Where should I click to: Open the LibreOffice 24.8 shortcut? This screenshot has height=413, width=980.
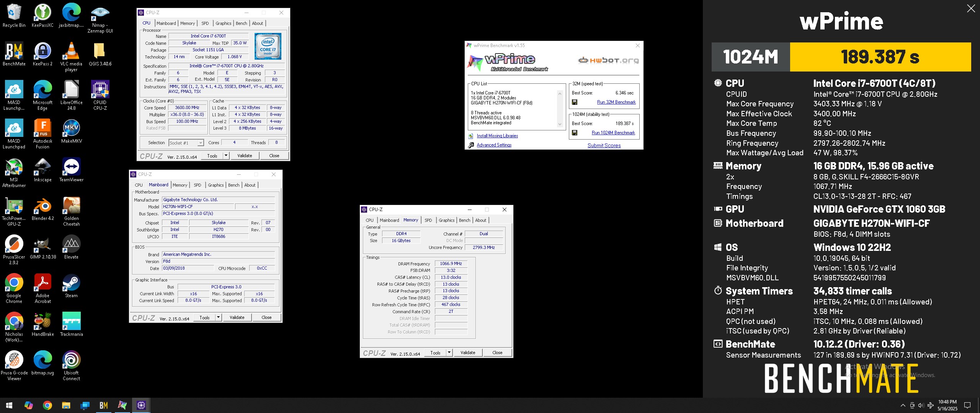(x=71, y=95)
